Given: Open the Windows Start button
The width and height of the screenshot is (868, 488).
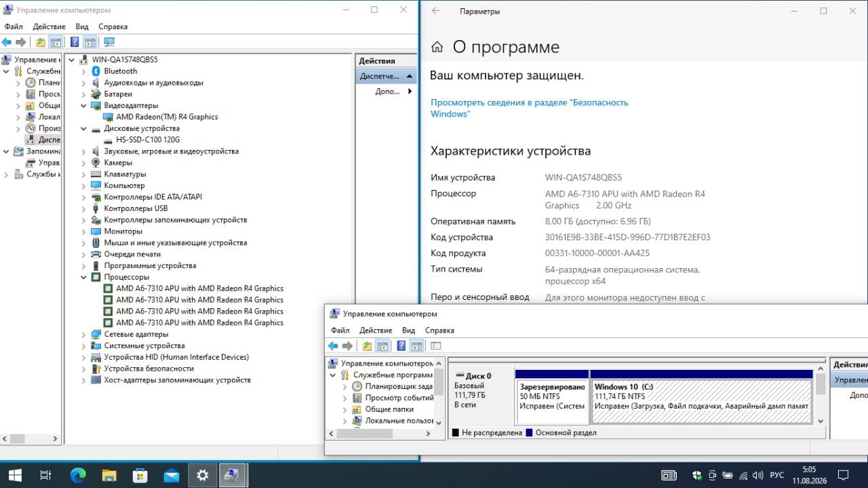Looking at the screenshot, I should click(x=15, y=475).
